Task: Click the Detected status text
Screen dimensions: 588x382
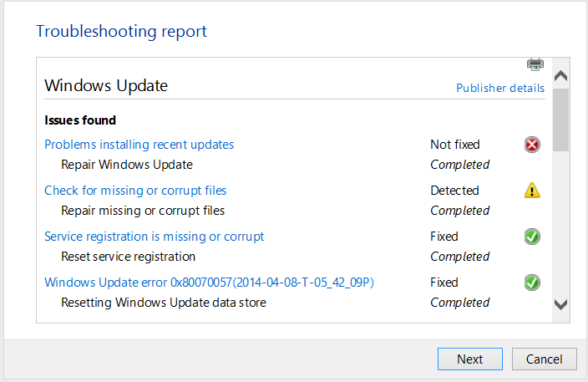Action: [x=454, y=191]
